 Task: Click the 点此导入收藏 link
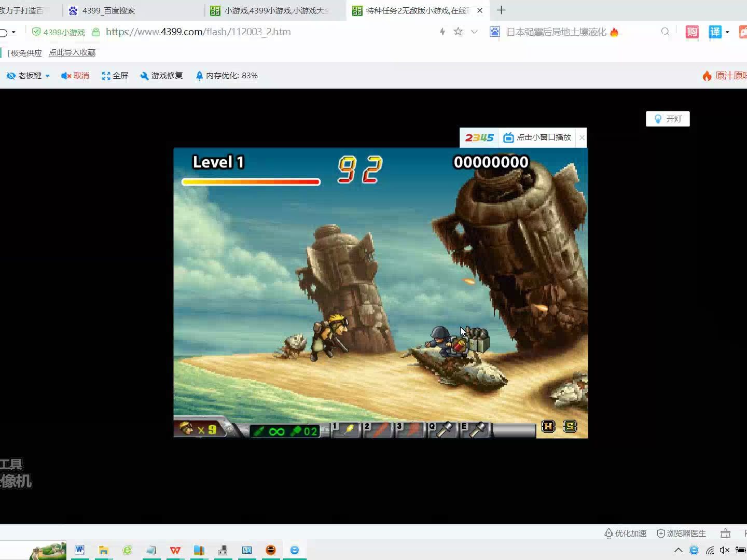(72, 53)
